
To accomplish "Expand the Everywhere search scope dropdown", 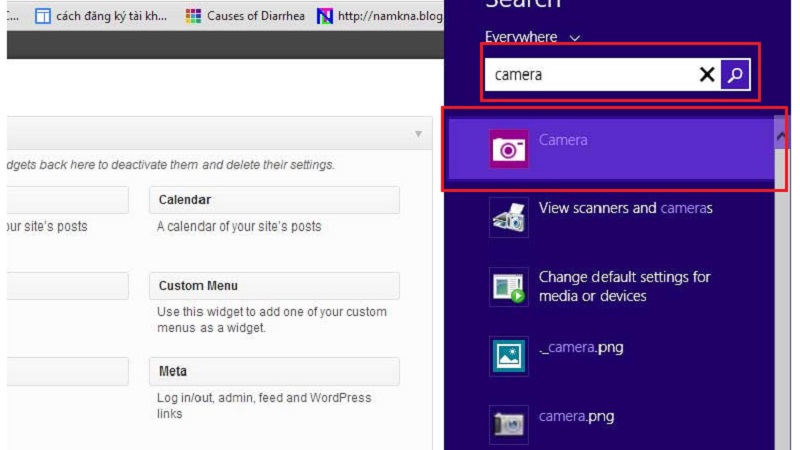I will pos(574,38).
